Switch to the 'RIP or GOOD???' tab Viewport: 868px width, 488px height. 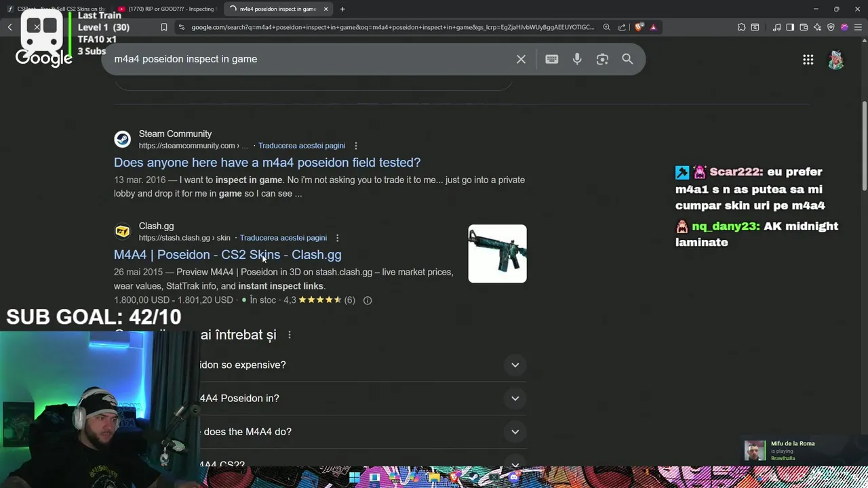[166, 9]
